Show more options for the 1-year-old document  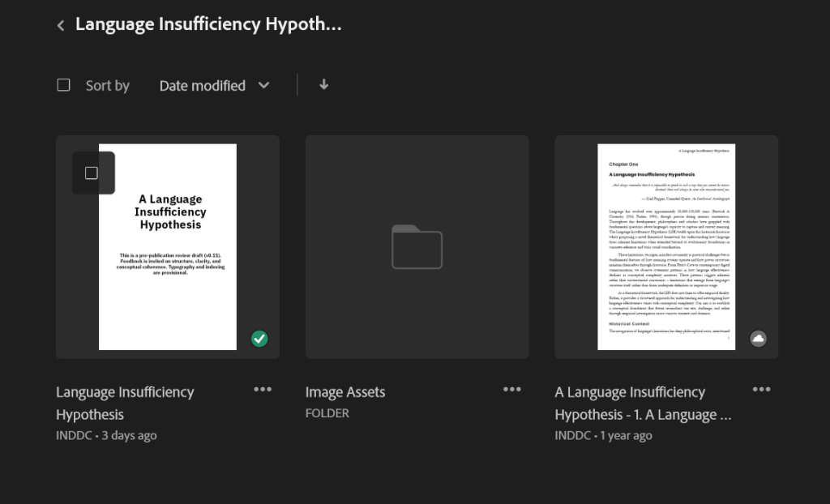coord(761,390)
